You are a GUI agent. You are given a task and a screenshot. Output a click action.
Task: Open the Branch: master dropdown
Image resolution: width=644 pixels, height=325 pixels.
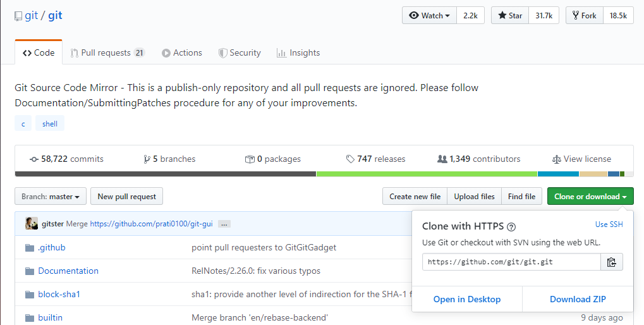pos(51,197)
